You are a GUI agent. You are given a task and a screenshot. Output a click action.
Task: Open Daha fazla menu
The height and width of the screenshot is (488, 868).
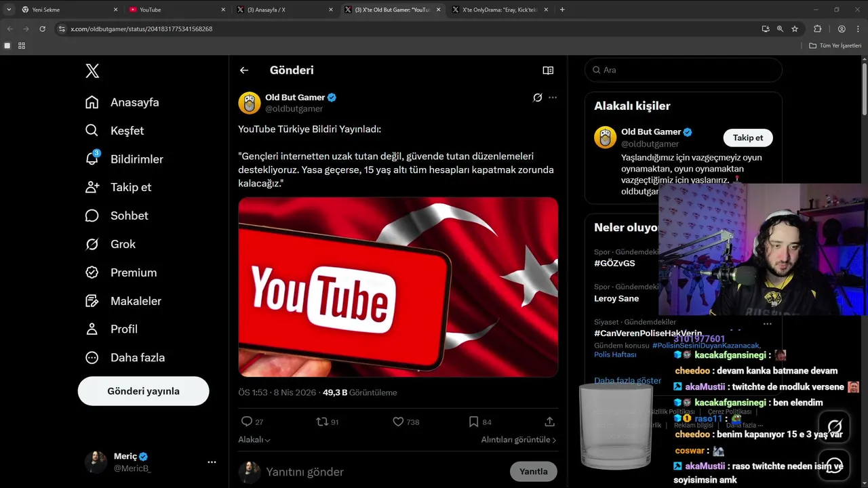[x=125, y=357]
